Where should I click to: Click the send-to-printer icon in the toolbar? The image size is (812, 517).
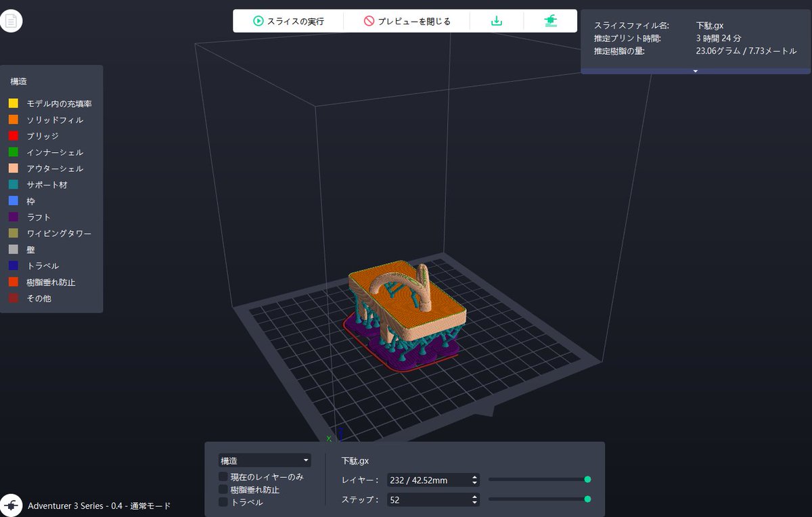[549, 21]
